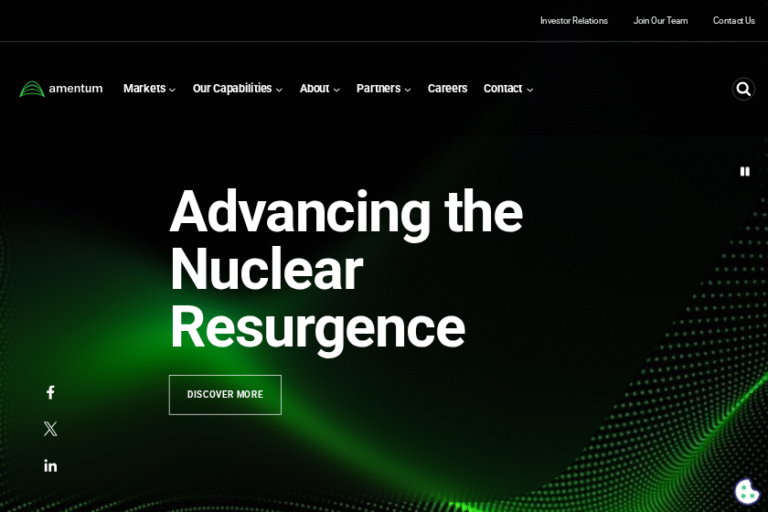Open cookie preferences icon

click(746, 491)
